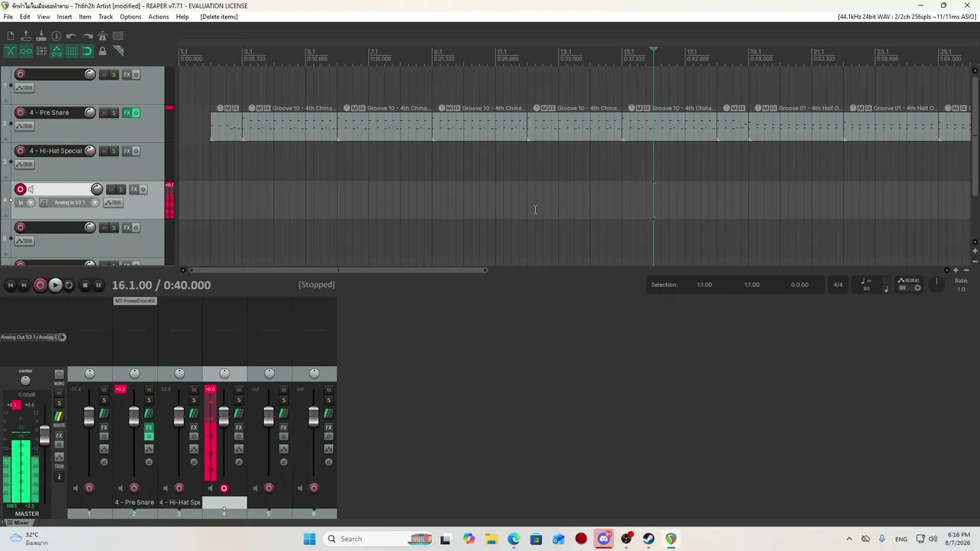Open project settings info icon
Viewport: 980px width, 551px height.
57,36
